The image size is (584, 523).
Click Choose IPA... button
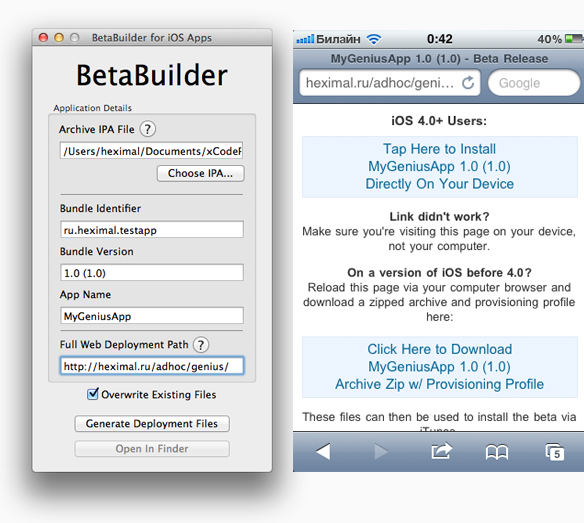click(x=200, y=173)
